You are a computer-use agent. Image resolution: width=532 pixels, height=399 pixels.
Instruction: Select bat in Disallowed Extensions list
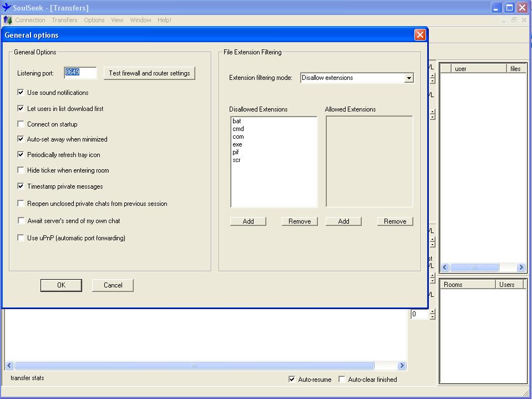(237, 121)
